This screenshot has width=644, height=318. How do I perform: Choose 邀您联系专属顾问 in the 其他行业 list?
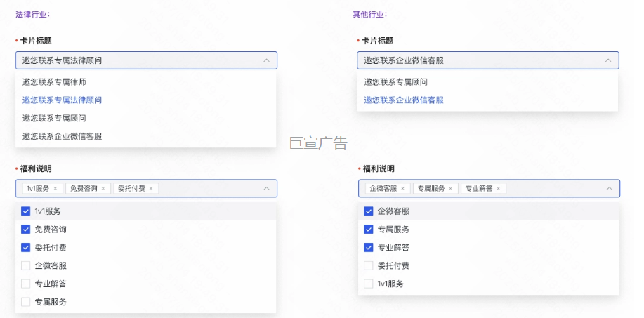[x=487, y=82]
